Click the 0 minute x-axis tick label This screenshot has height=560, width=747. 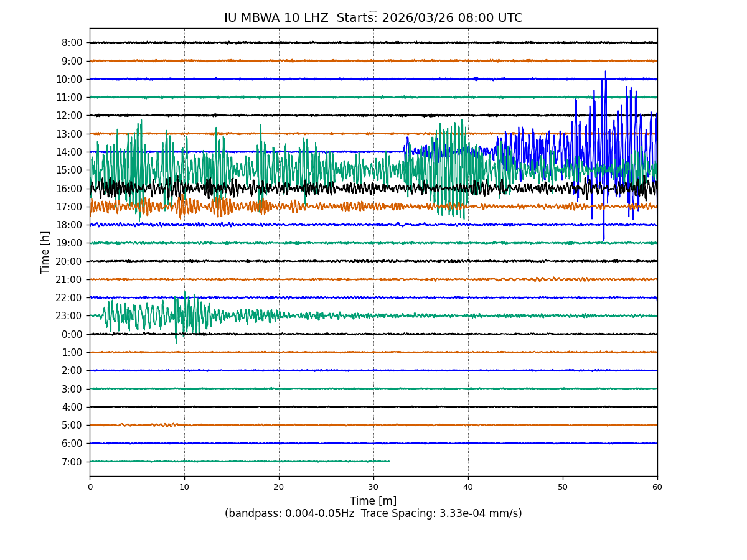tap(90, 487)
